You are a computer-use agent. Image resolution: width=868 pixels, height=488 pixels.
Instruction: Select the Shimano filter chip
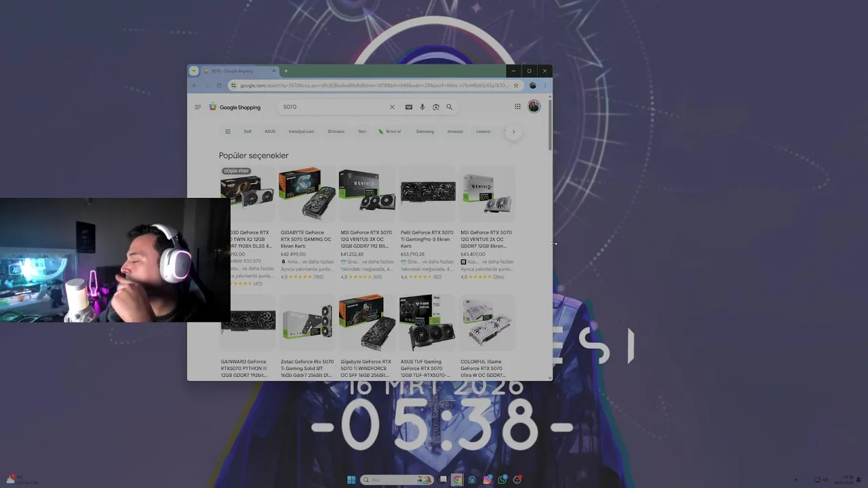(336, 131)
